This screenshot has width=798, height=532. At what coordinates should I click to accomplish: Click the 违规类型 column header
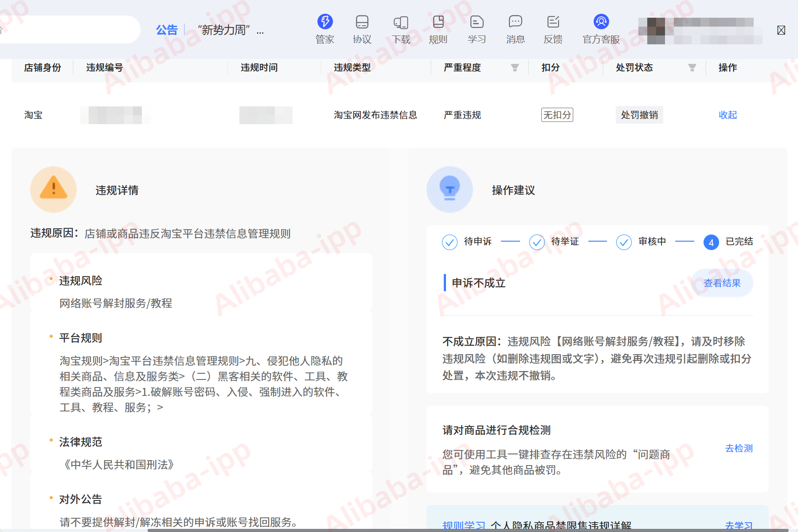(352, 67)
